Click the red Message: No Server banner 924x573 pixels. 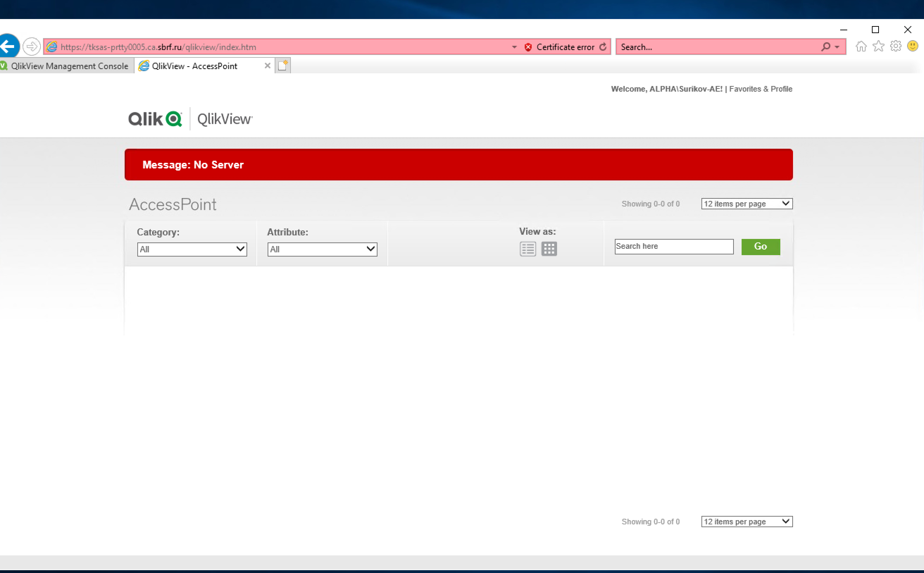pos(458,165)
